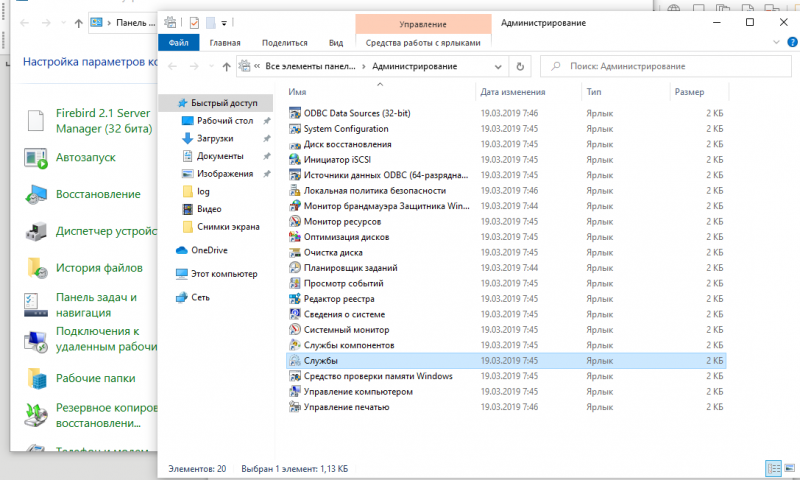Switch to details view in status bar

[x=773, y=468]
